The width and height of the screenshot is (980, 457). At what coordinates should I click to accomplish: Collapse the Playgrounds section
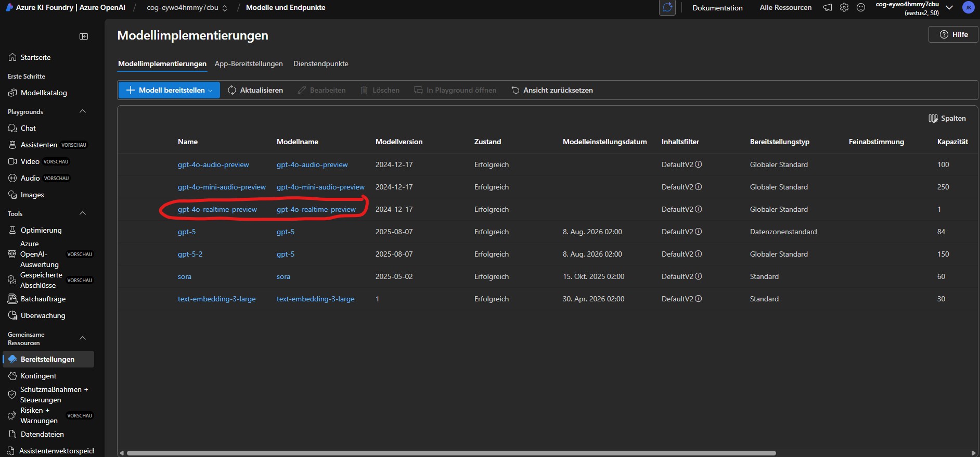82,111
